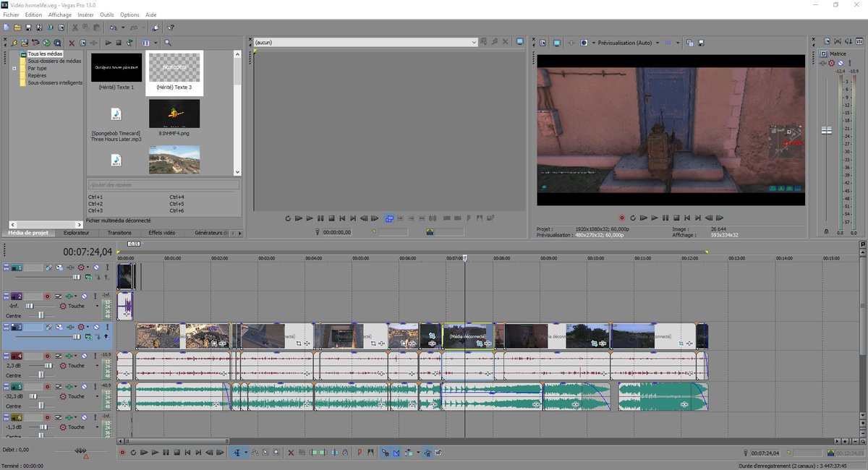Open the undo history dropdown arrow
Viewport: 868px width, 470px height.
(123, 27)
